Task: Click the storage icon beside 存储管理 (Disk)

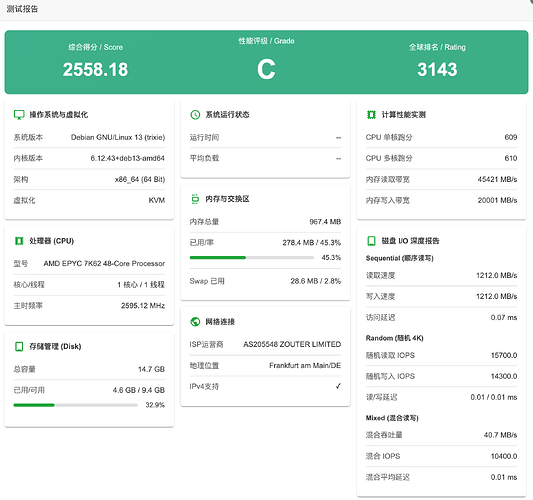Action: [x=19, y=347]
